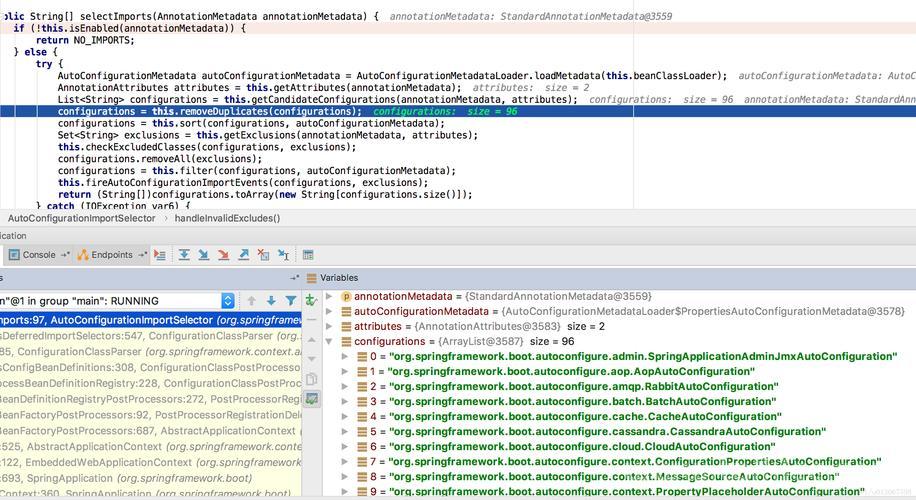
Task: Click the loadMetadata code line in editor
Action: (x=393, y=76)
